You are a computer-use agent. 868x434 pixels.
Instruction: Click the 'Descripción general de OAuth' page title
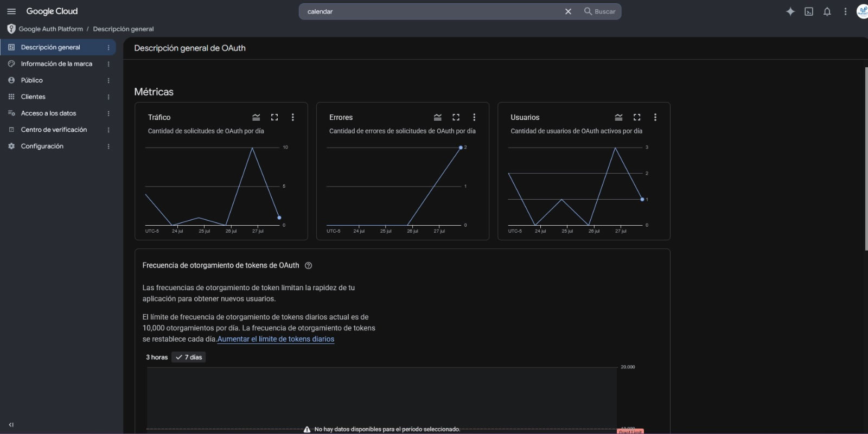190,48
